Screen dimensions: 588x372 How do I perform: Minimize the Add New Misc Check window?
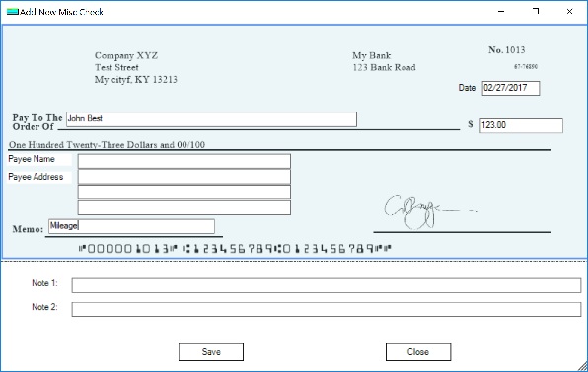(501, 12)
